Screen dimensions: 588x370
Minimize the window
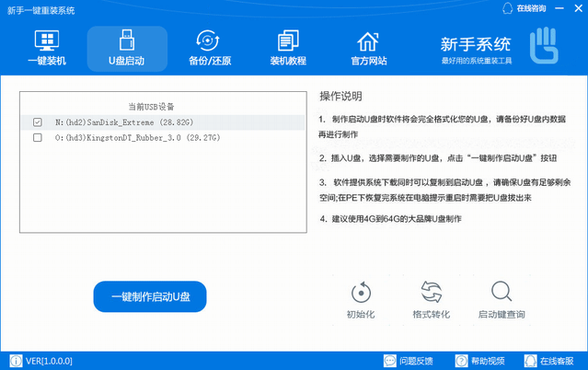tap(559, 8)
